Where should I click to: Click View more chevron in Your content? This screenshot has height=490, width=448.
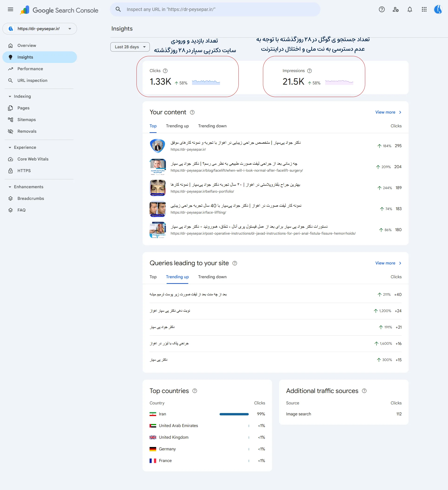point(400,112)
